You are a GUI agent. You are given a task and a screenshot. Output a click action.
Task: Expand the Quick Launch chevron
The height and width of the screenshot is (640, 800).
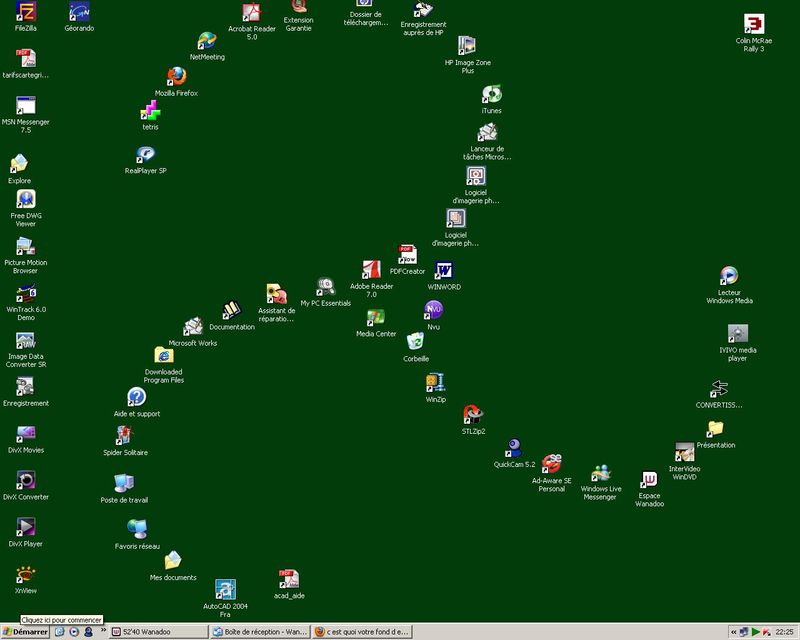pos(103,631)
